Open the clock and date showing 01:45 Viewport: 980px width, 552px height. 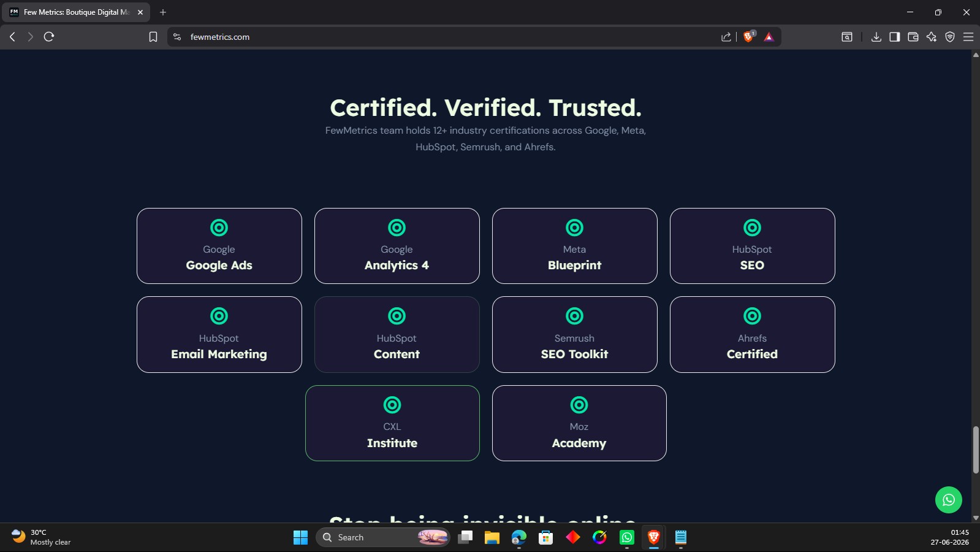click(949, 537)
